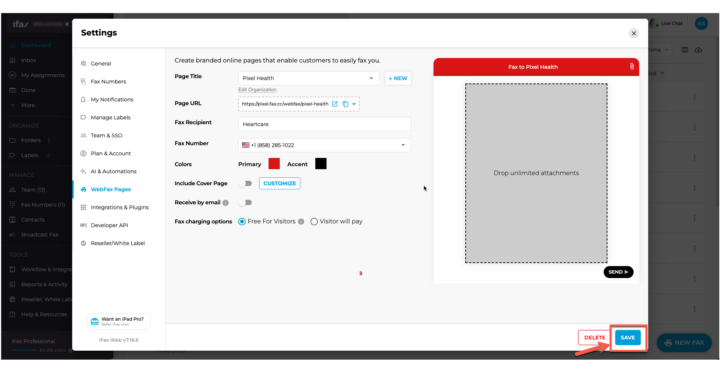Open Folders in the background sidebar
The image size is (720, 369).
pos(30,140)
